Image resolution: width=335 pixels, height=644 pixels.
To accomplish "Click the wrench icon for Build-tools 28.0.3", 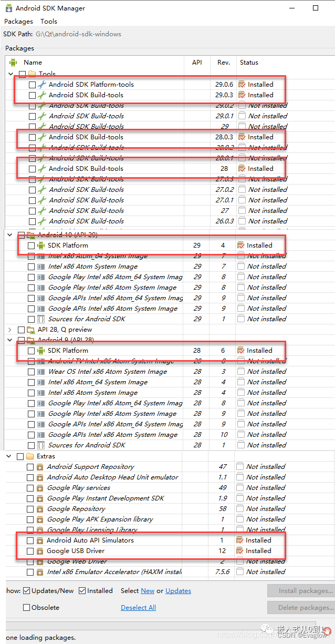I will pos(41,137).
